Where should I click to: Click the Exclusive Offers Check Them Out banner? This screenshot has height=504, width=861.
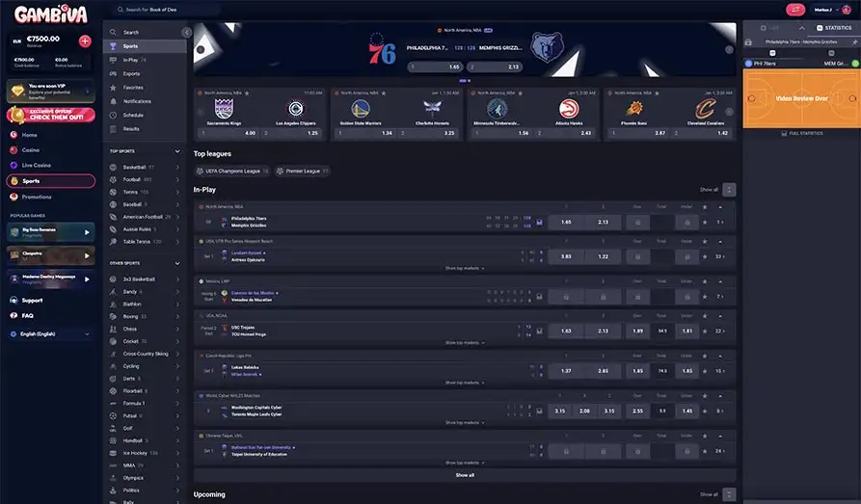[50, 115]
